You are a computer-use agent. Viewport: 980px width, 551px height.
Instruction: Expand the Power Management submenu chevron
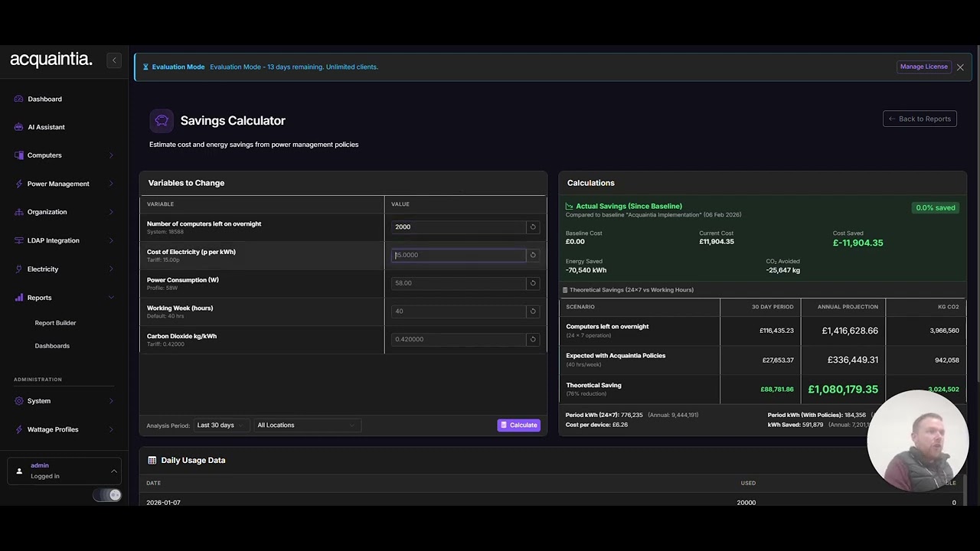pyautogui.click(x=111, y=184)
